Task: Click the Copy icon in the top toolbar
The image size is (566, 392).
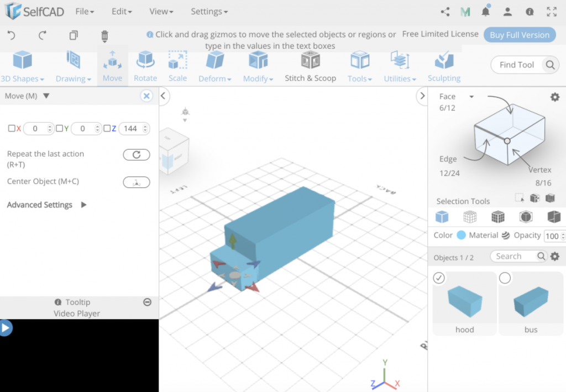Action: 74,35
